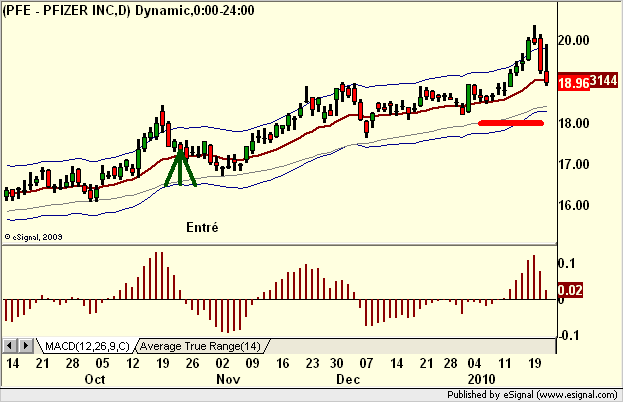Click the 18.96 current price label
Viewport: 623px width, 402px height.
tap(573, 83)
